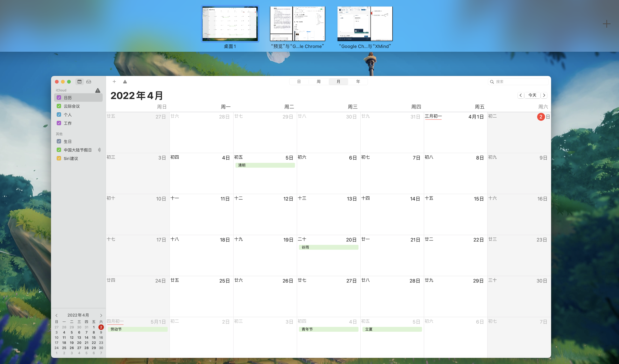The width and height of the screenshot is (619, 364).
Task: Select the 日历 calendar in the sidebar
Action: (78, 98)
